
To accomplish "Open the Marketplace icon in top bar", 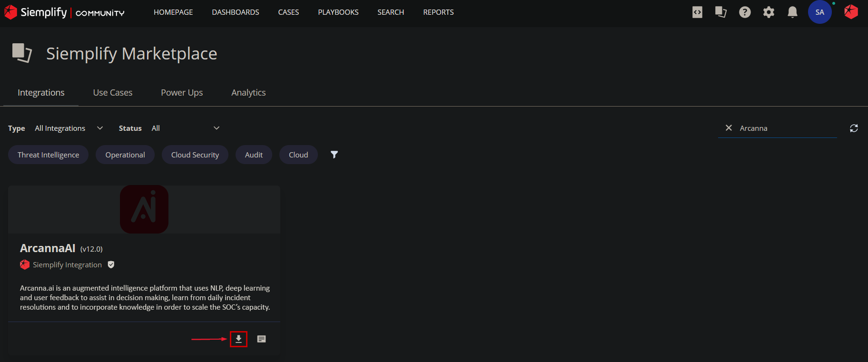I will tap(721, 12).
